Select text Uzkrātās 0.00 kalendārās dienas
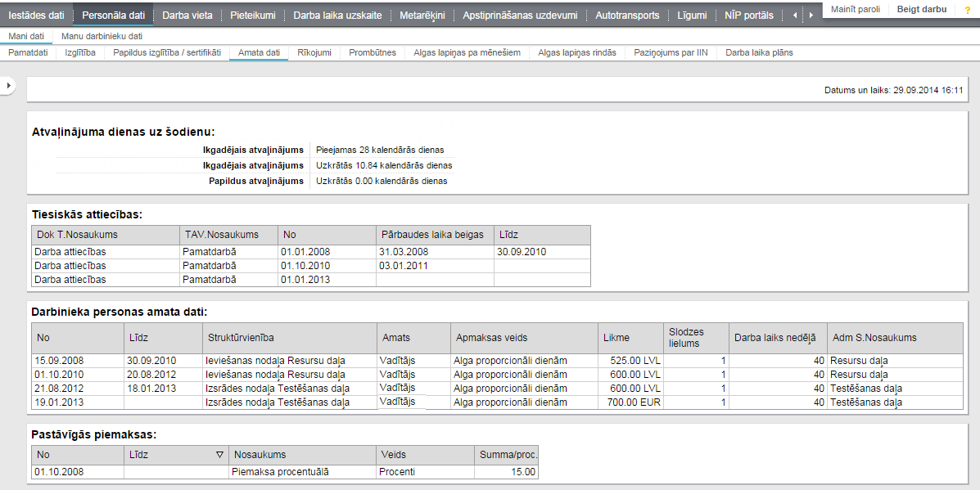 click(x=382, y=181)
